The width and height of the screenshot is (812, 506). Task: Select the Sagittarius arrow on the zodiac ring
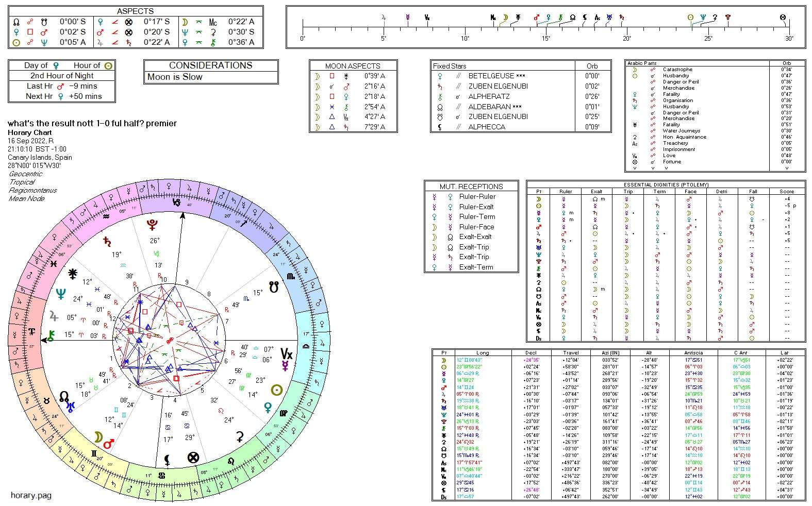(x=244, y=223)
